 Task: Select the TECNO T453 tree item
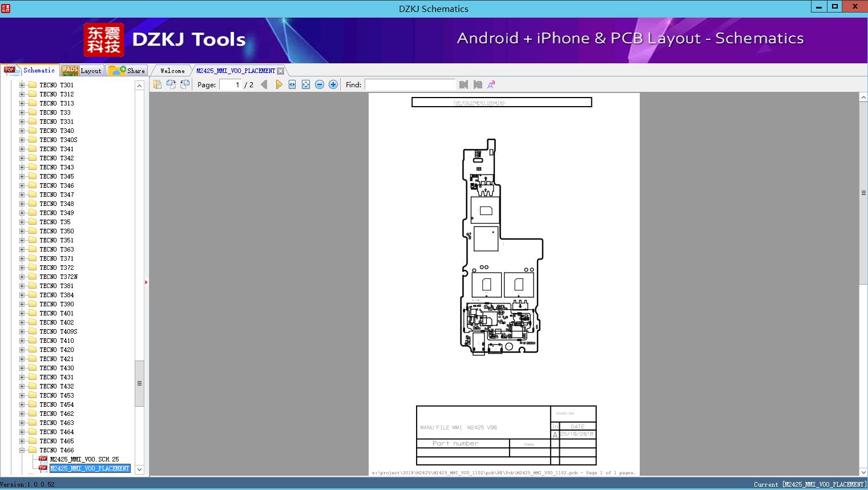click(x=56, y=395)
